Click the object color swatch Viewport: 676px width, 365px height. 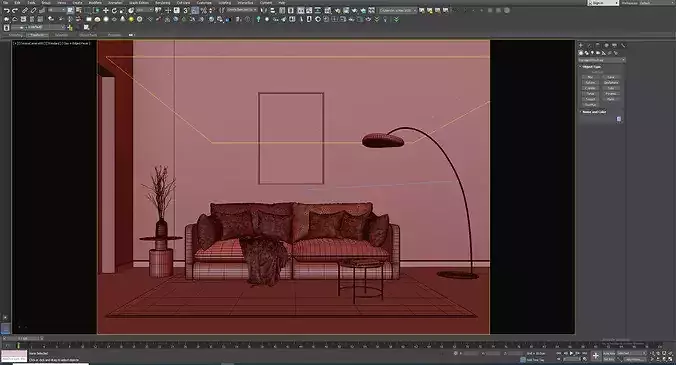pyautogui.click(x=619, y=119)
